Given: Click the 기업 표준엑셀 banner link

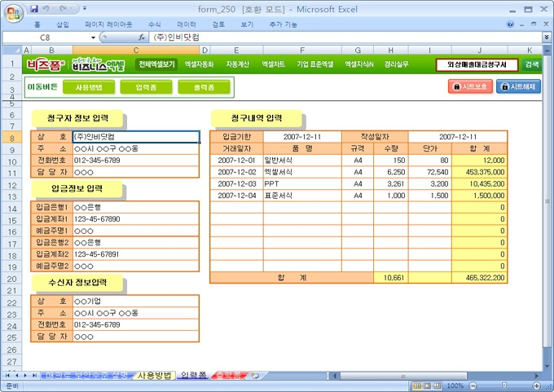Looking at the screenshot, I should pos(314,64).
